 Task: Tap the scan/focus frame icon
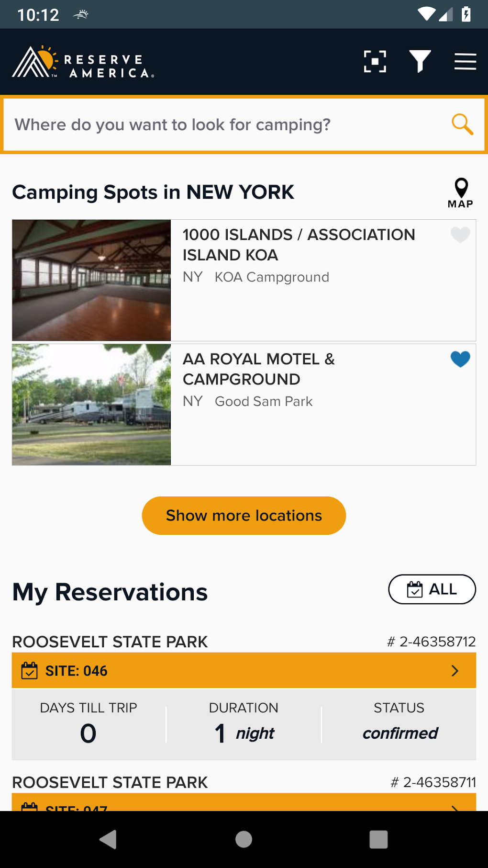(375, 61)
